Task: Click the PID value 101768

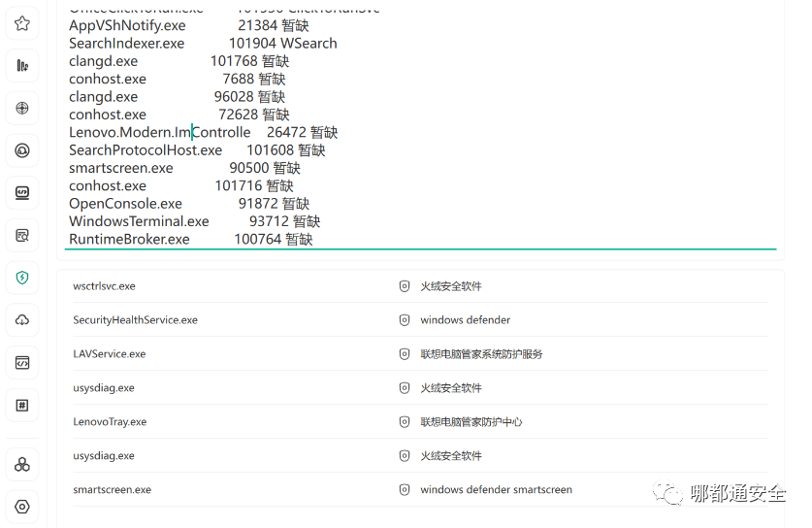Action: click(x=234, y=61)
